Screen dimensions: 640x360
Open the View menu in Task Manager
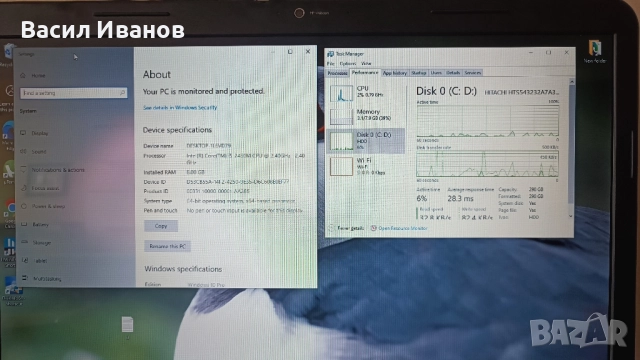coord(366,64)
